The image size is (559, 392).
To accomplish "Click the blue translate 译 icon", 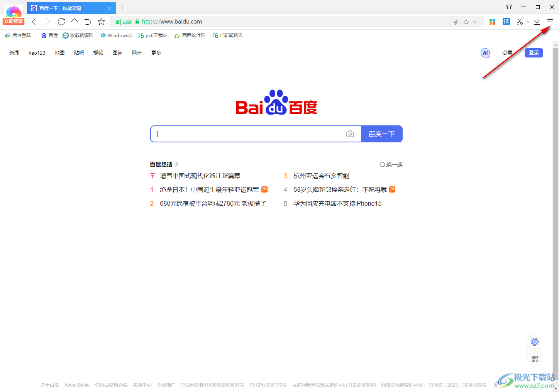I will tap(506, 22).
